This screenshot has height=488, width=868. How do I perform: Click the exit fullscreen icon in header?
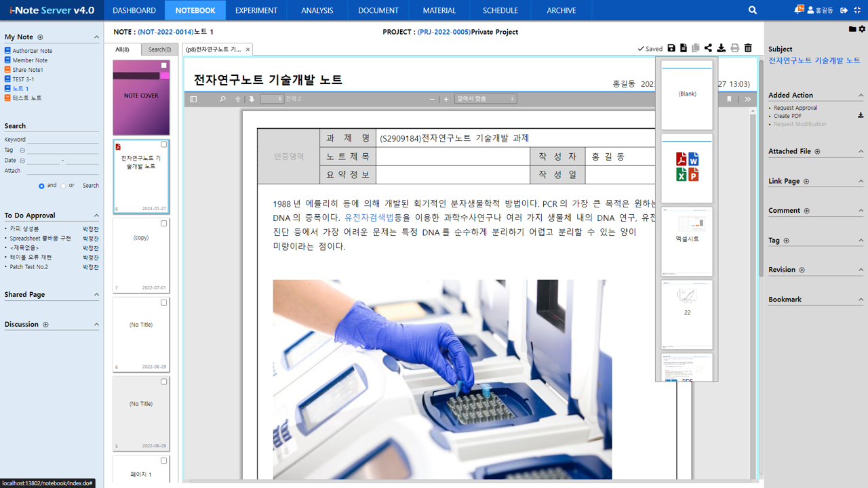857,10
